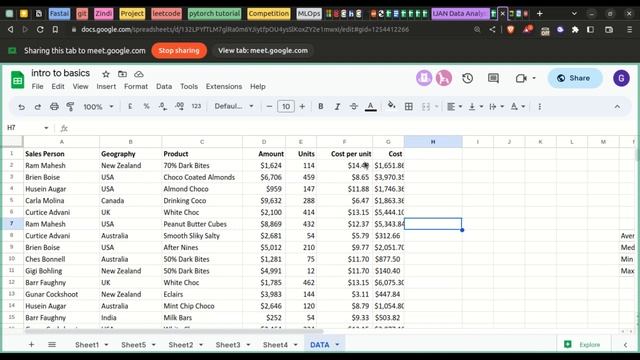Open the Insert menu
640x360 pixels.
pyautogui.click(x=106, y=87)
